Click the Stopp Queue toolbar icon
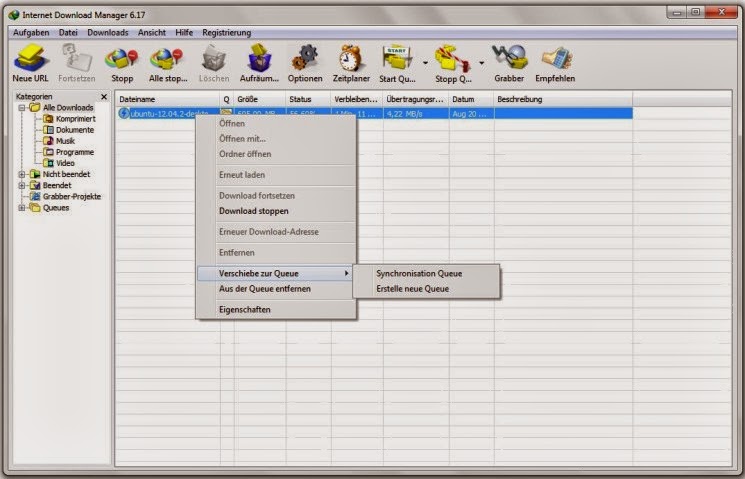Screen dimensions: 745x479 pos(453,59)
